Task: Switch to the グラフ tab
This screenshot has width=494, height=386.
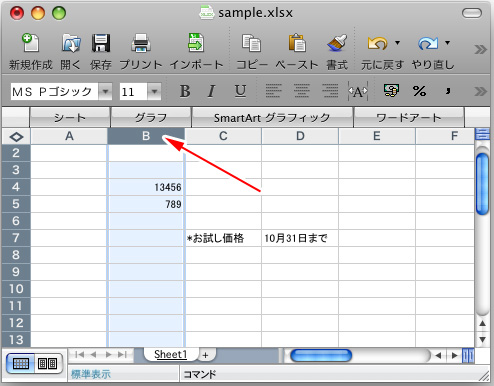Action: [151, 117]
